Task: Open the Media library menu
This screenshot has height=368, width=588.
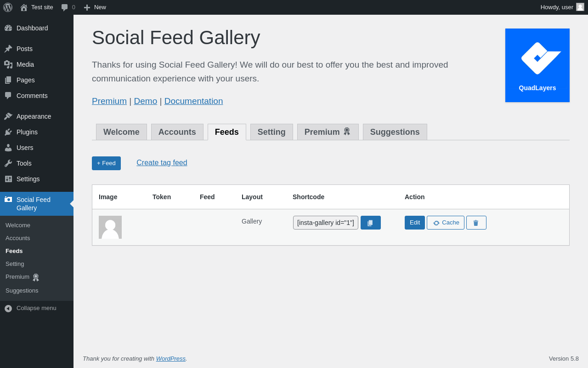Action: (x=25, y=64)
